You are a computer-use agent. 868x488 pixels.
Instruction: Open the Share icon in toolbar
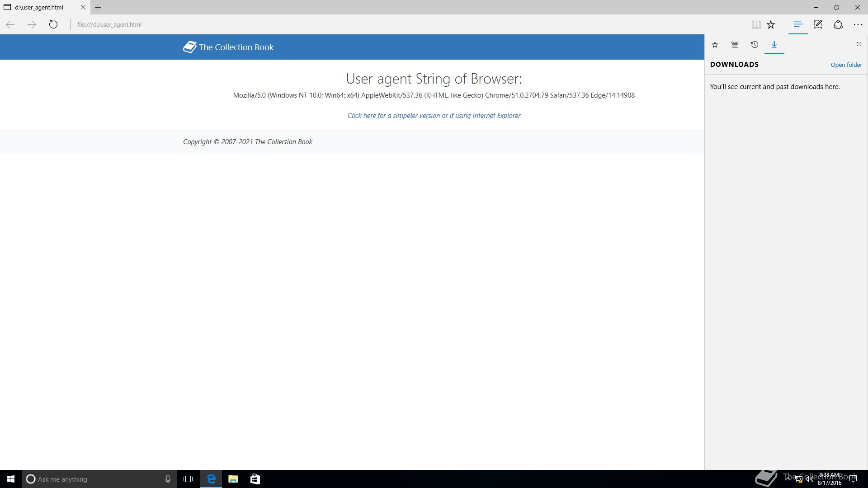pos(838,24)
